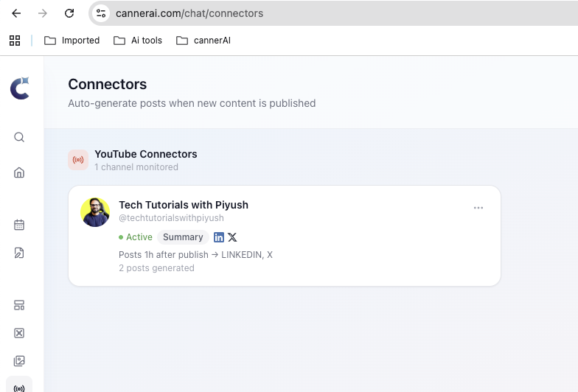Go to the home page icon

pyautogui.click(x=19, y=172)
